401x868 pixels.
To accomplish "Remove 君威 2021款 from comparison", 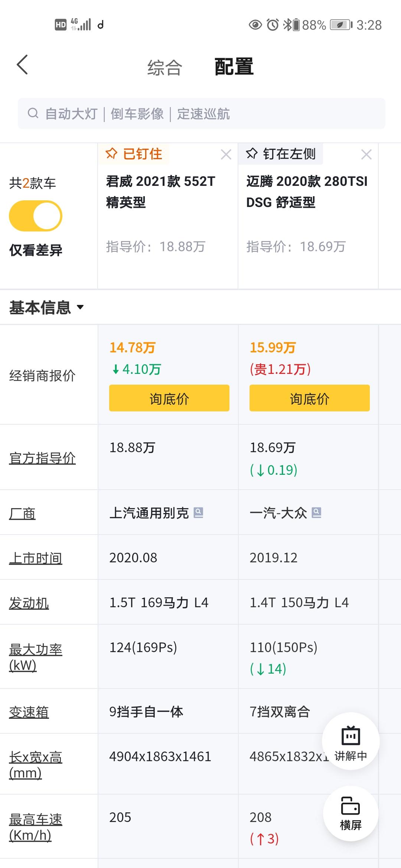I will click(226, 154).
